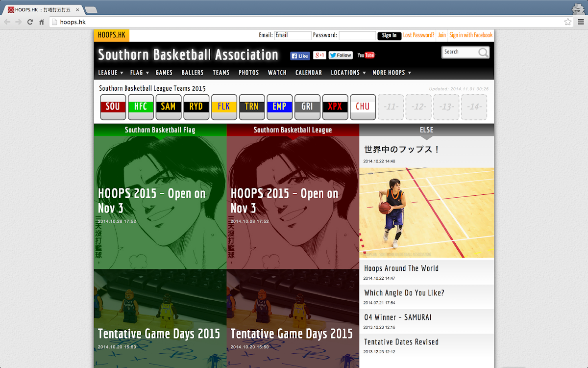Select the HFC team badge
Viewport: 588px width, 368px height.
tap(141, 107)
